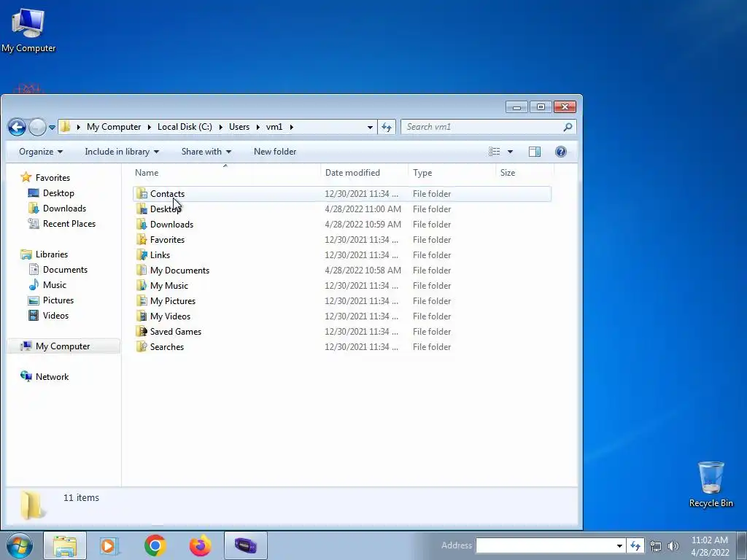
Task: Open the Share with menu
Action: click(206, 152)
